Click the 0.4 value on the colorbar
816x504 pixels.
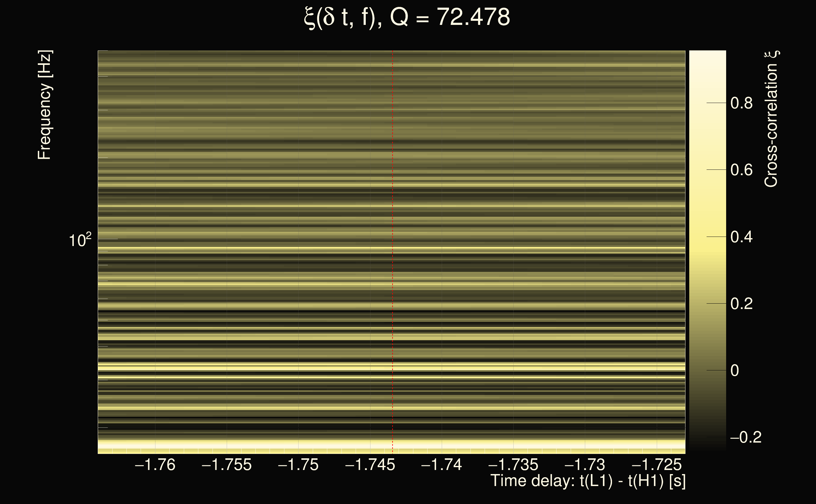(741, 237)
